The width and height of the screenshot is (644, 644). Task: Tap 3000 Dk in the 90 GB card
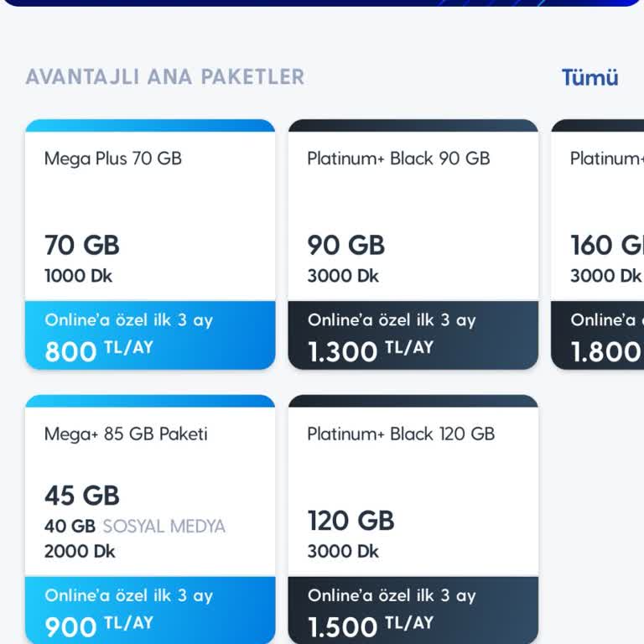[x=343, y=276]
